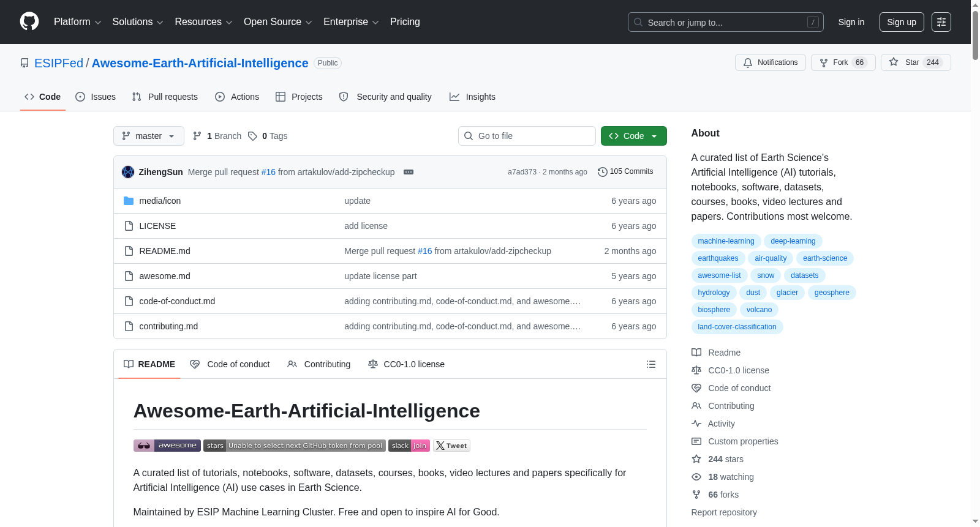
Task: Open the earthquakes topic tag
Action: tap(718, 258)
